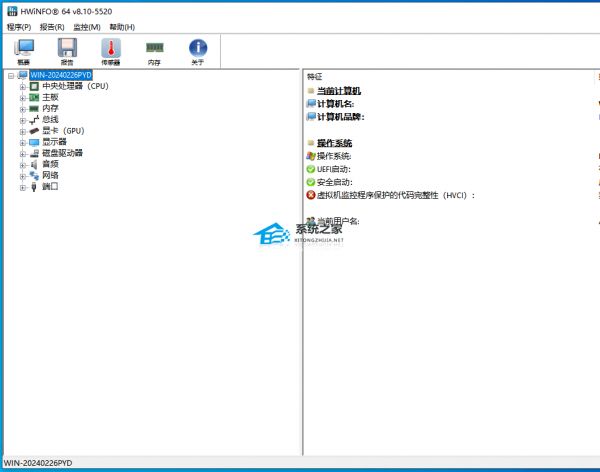
Task: Open the 监控(M) menu
Action: click(87, 27)
